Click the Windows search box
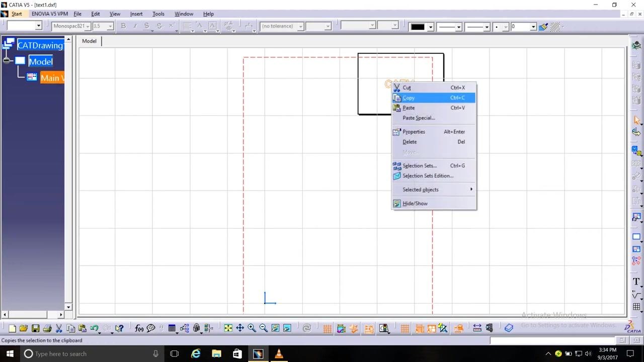644x362 pixels. 92,354
